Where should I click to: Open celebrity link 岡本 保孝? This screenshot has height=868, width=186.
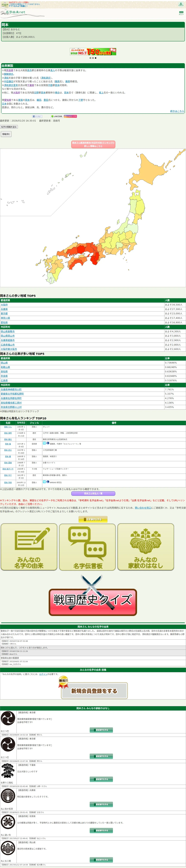tap(8, 433)
